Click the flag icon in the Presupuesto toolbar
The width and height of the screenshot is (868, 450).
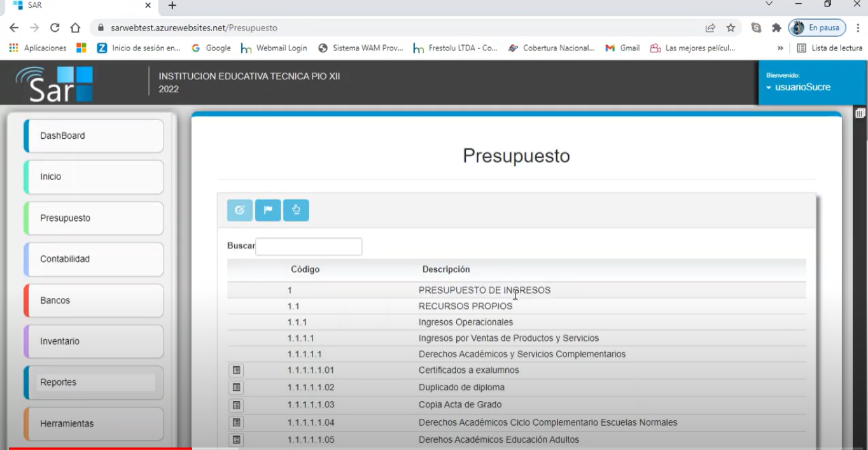point(268,210)
